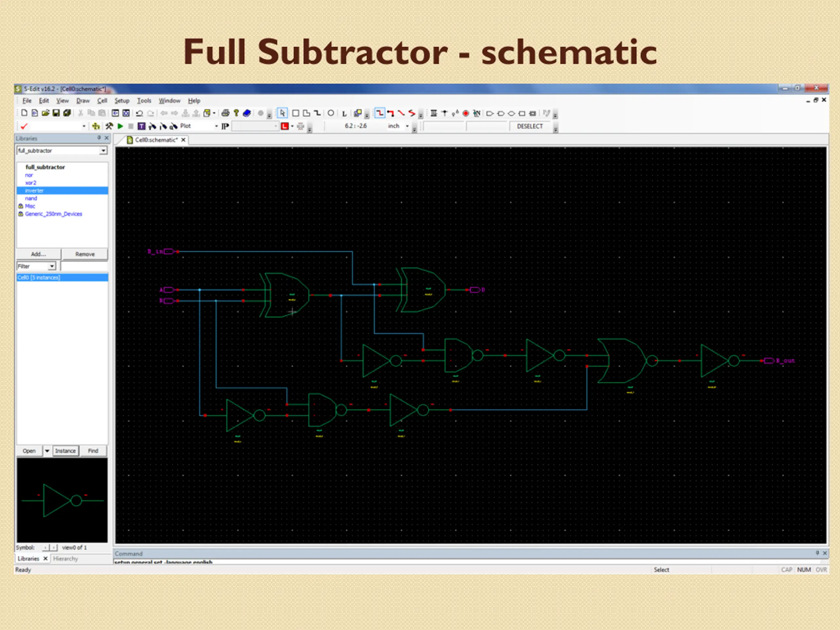Click the Save floppy disk icon
This screenshot has width=840, height=630.
[x=56, y=113]
